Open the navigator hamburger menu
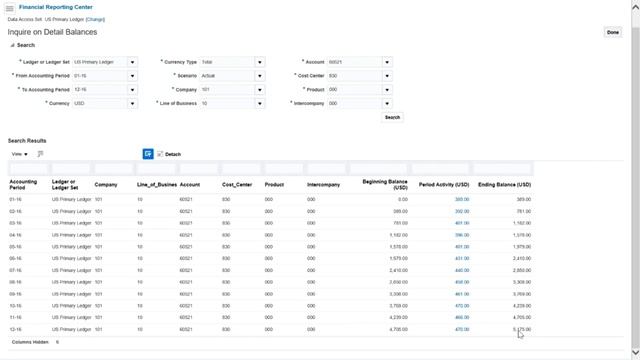This screenshot has width=640, height=360. 9,8
